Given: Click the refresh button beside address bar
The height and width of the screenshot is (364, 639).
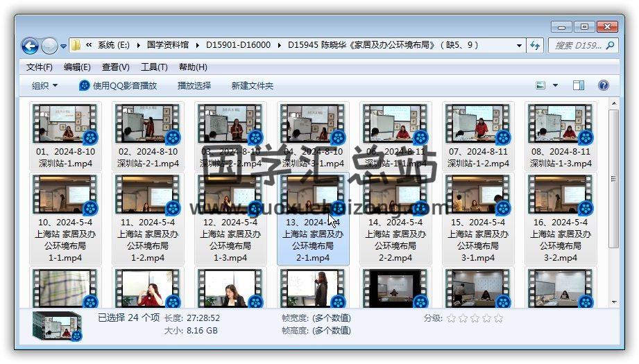Looking at the screenshot, I should tap(535, 46).
